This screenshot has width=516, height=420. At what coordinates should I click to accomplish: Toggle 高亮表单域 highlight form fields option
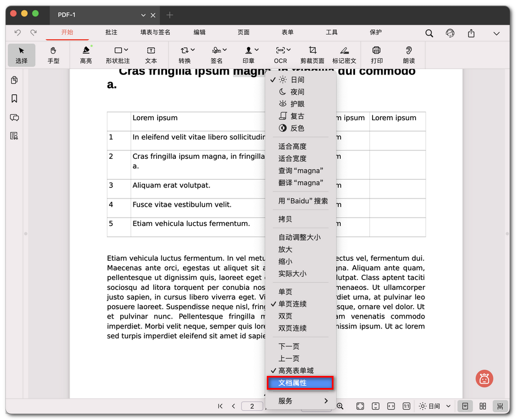295,371
